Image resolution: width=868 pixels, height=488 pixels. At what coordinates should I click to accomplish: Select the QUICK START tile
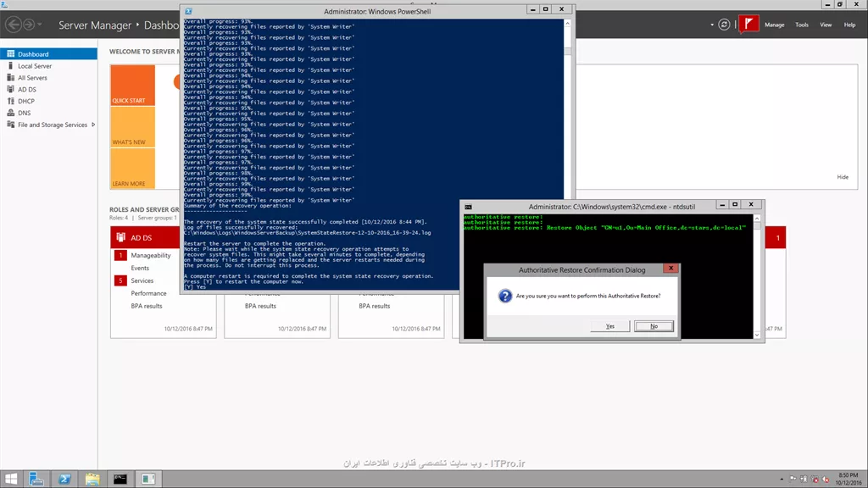133,86
